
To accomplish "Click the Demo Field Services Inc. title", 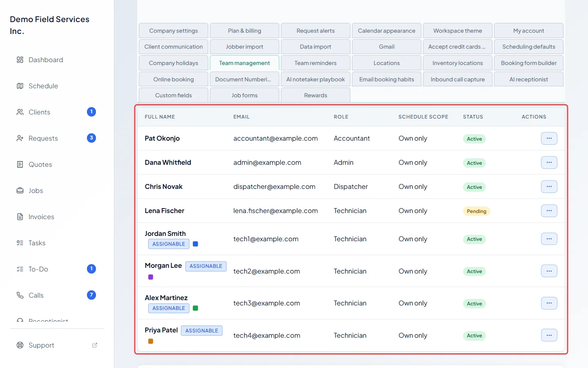I will click(49, 25).
